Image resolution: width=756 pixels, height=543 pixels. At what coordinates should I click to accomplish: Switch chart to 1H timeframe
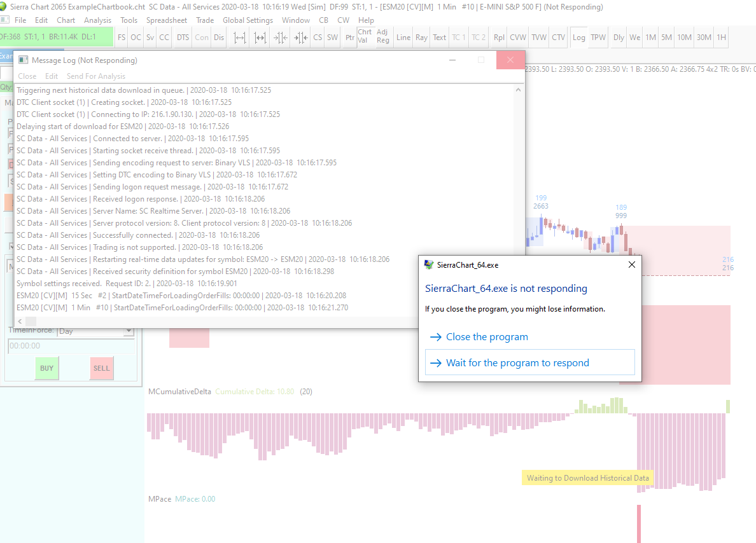721,37
